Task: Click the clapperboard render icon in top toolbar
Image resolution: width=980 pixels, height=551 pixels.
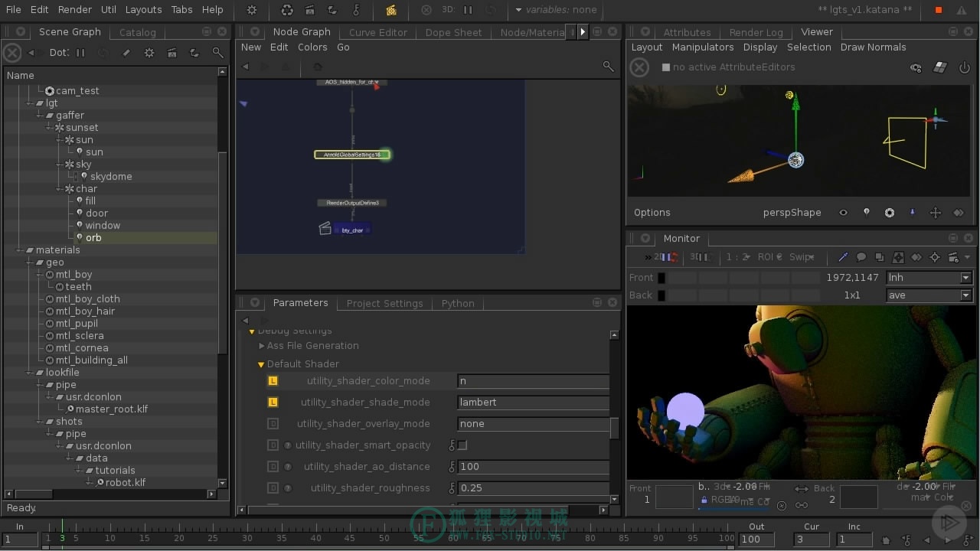Action: (309, 10)
